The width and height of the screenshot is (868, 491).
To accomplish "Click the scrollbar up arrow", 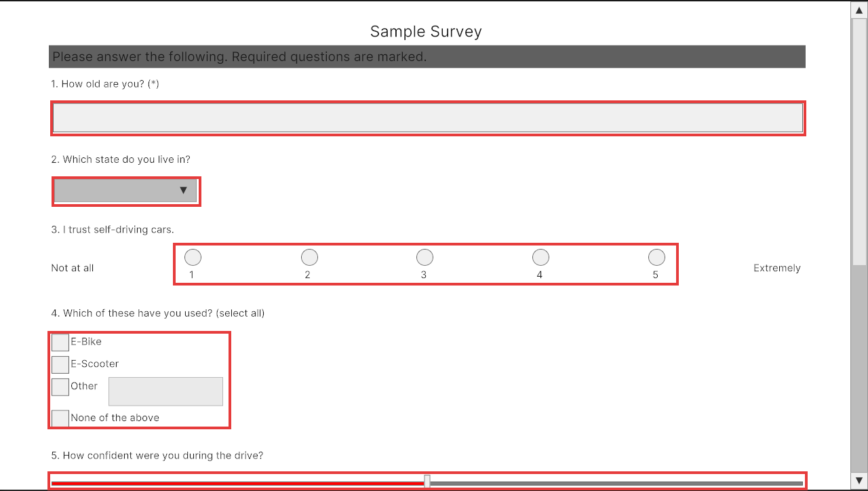I will pos(859,9).
